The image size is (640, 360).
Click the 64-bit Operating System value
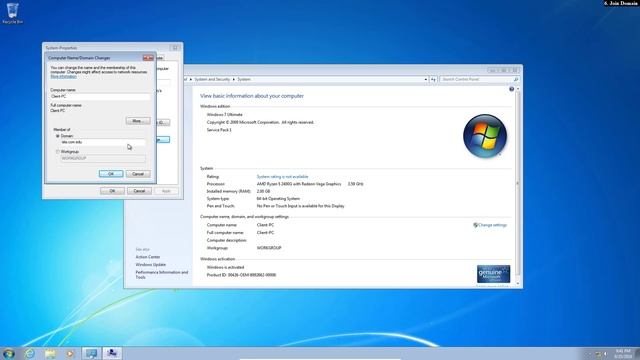(278, 199)
